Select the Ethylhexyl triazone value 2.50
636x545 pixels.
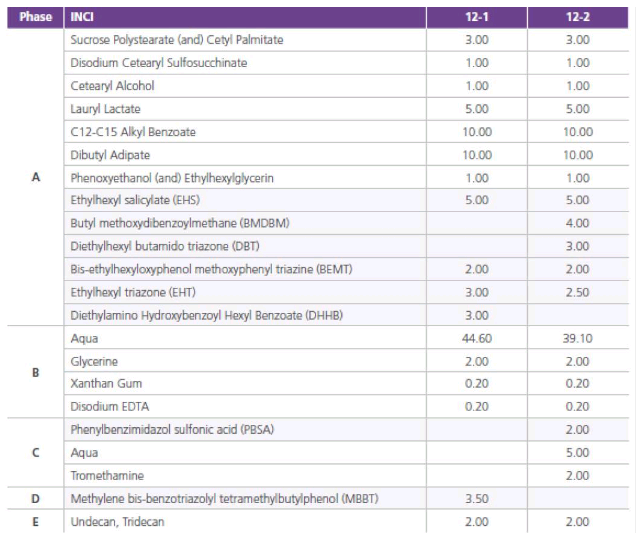577,292
